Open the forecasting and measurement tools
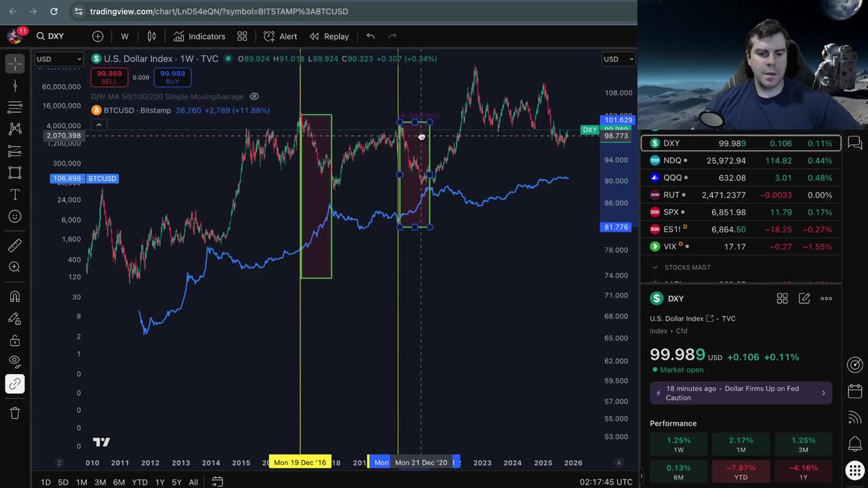 (15, 150)
